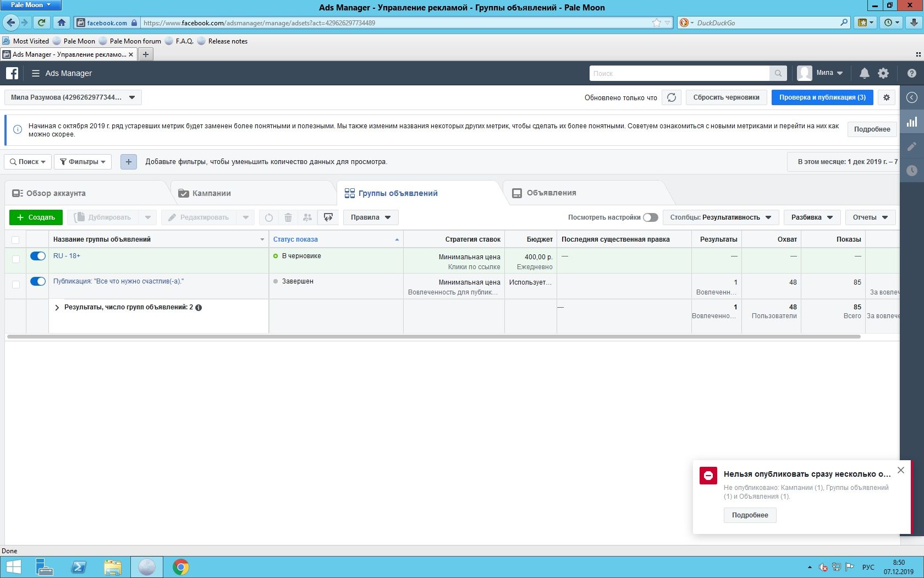Click the Facebook logo icon

tap(12, 73)
